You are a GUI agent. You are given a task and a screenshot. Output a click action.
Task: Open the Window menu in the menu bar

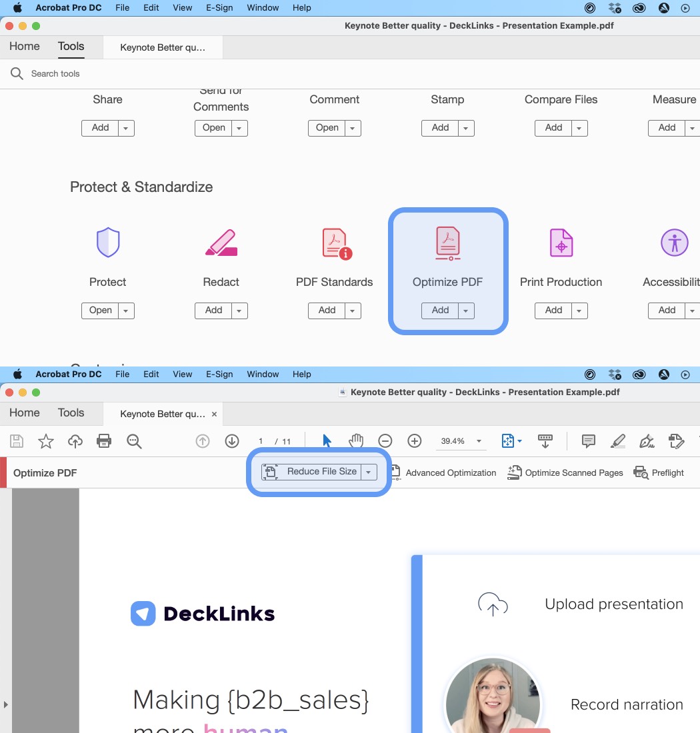coord(262,7)
